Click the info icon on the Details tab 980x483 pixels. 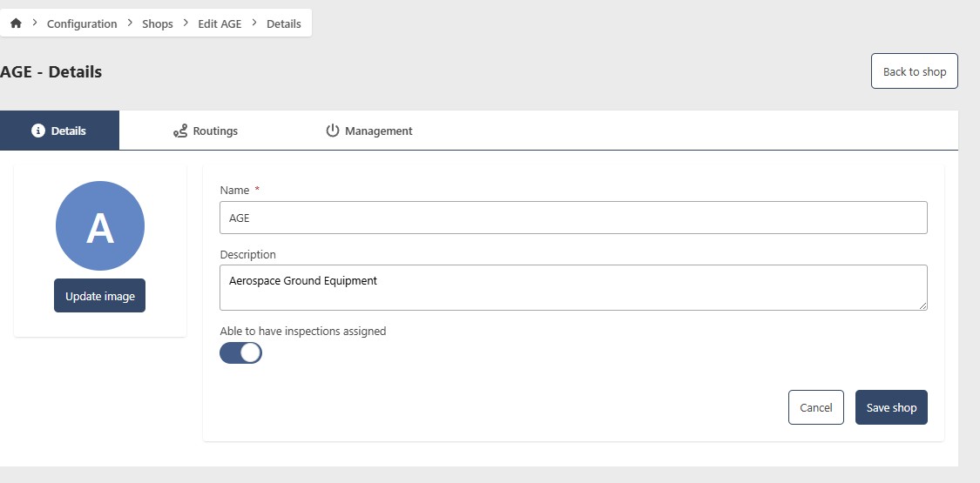coord(37,131)
